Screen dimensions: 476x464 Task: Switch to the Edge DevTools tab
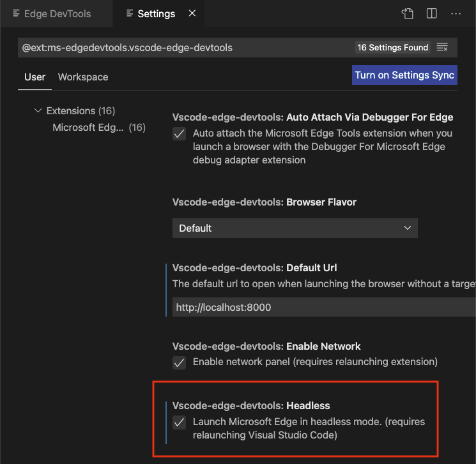57,13
